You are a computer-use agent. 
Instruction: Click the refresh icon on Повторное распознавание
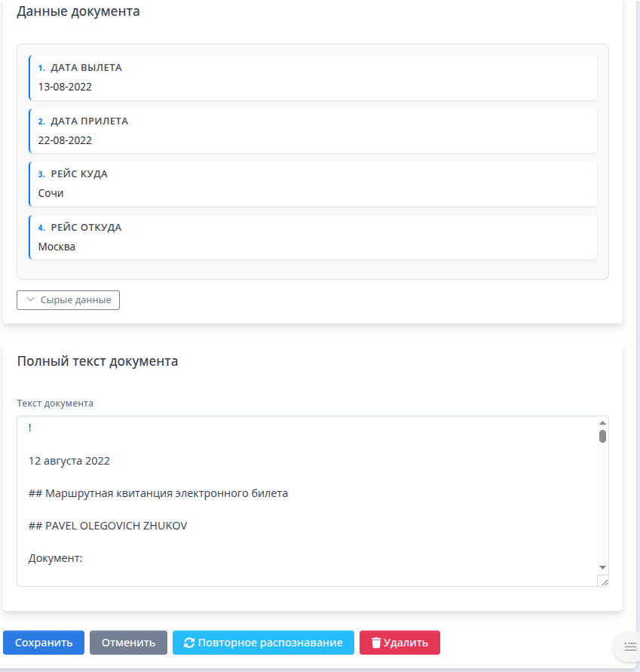(189, 643)
